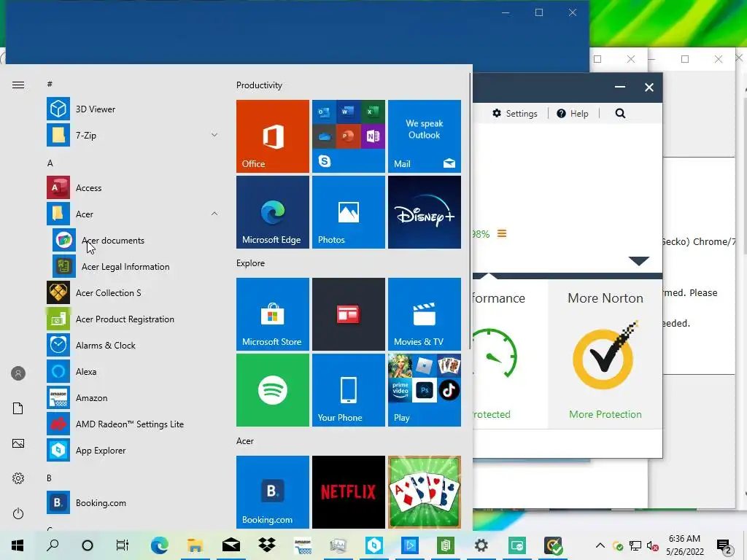Open the Solitaire card game tile

point(425,492)
